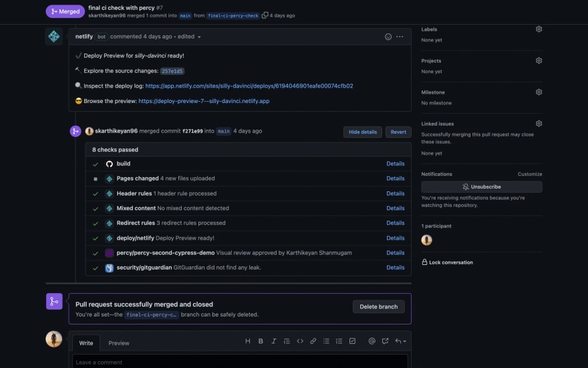Lock conversation on this pull request
Image resolution: width=588 pixels, height=368 pixels.
coord(448,262)
